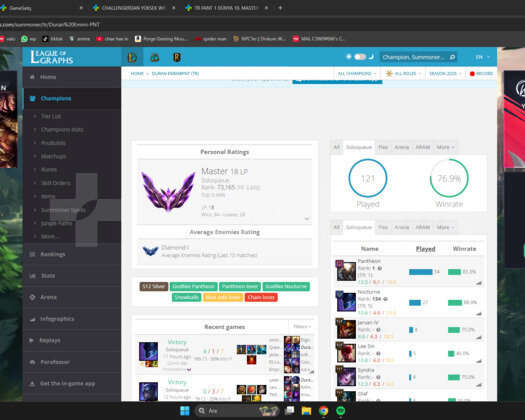Click the Godlike Pantheon tag
This screenshot has height=420, width=525.
(x=194, y=286)
